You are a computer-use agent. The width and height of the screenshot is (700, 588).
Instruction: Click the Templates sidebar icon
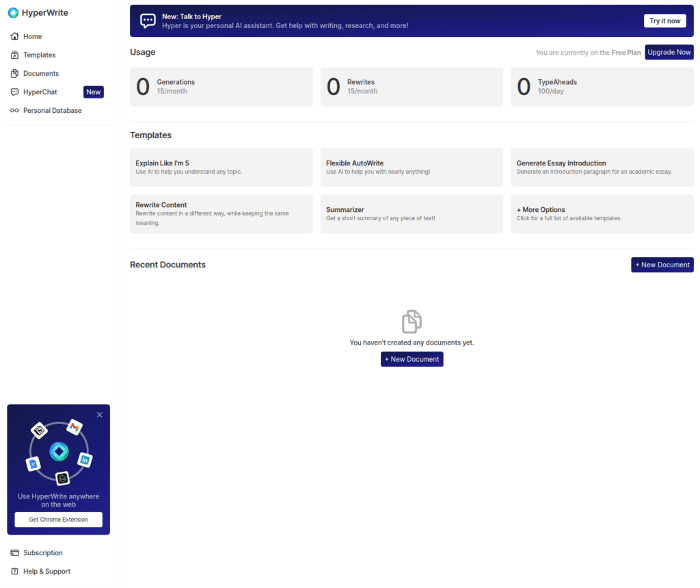click(x=15, y=55)
